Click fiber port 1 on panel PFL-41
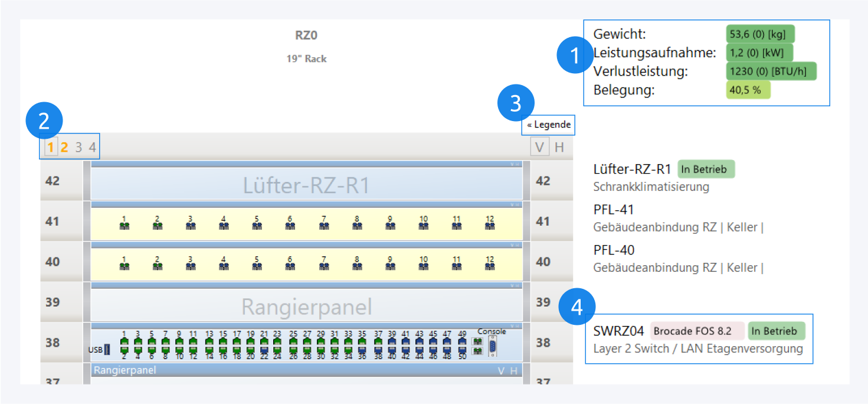Viewport: 868px width, 404px height. click(125, 226)
